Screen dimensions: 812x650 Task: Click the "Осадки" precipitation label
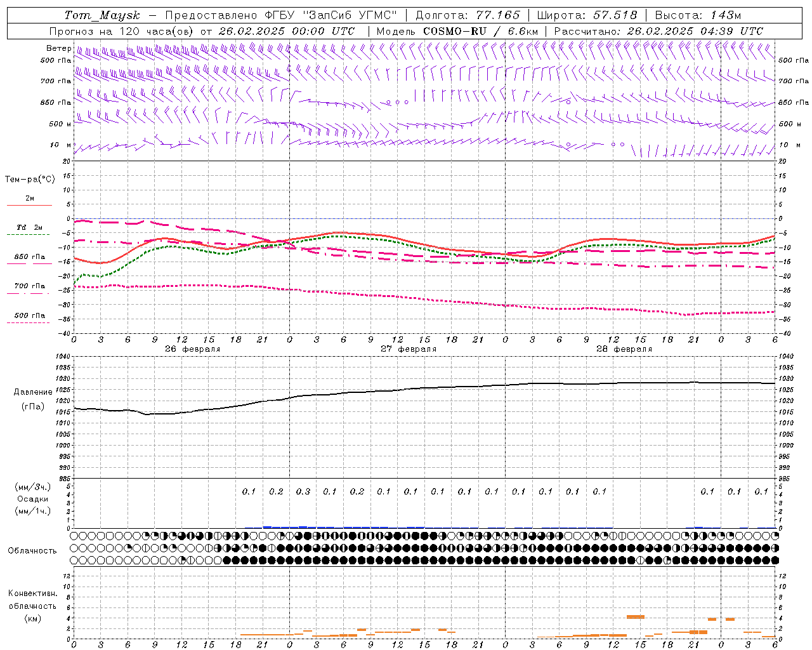[33, 499]
